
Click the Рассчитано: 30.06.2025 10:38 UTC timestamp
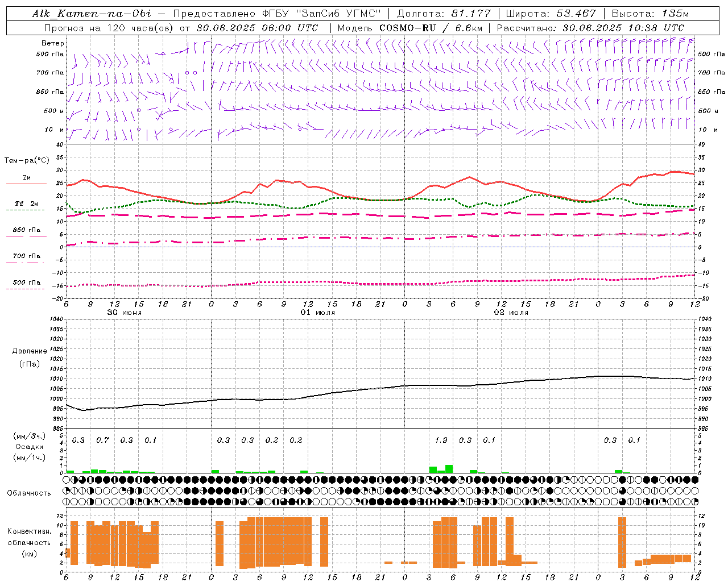pos(590,28)
